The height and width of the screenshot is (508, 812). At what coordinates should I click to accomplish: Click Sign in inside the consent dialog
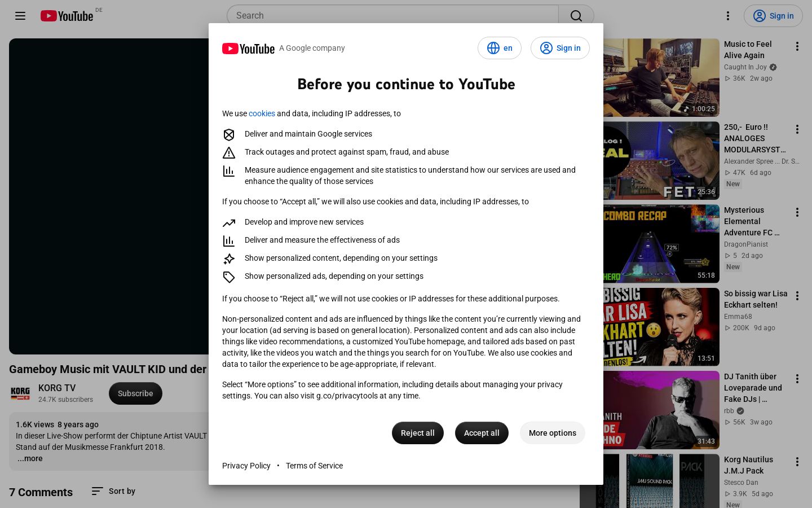[x=560, y=48]
